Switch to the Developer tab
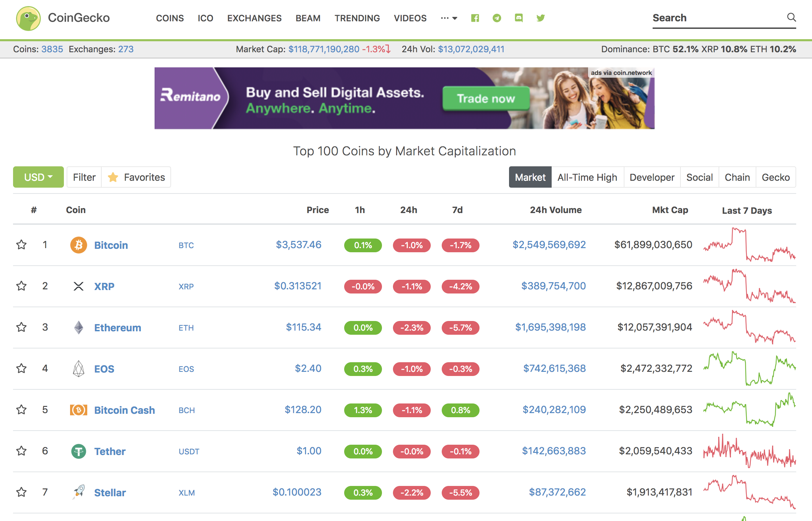Viewport: 812px width, 521px height. [652, 177]
